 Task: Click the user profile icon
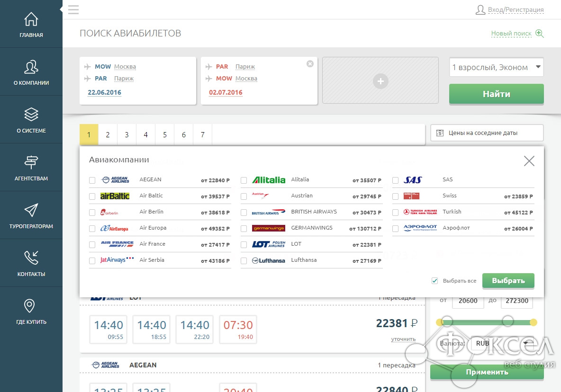click(480, 9)
